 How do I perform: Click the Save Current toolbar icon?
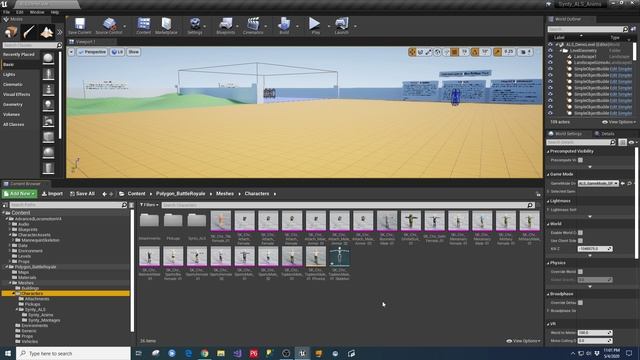coord(80,26)
